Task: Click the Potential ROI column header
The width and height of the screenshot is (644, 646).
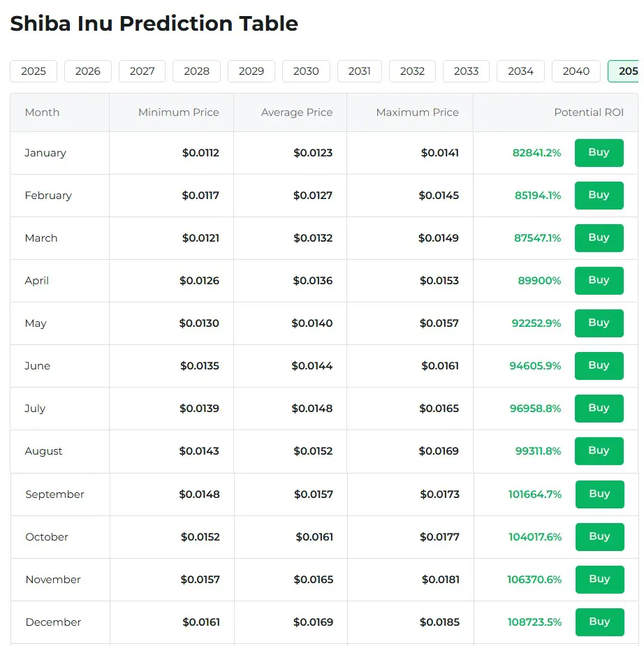Action: (x=590, y=112)
